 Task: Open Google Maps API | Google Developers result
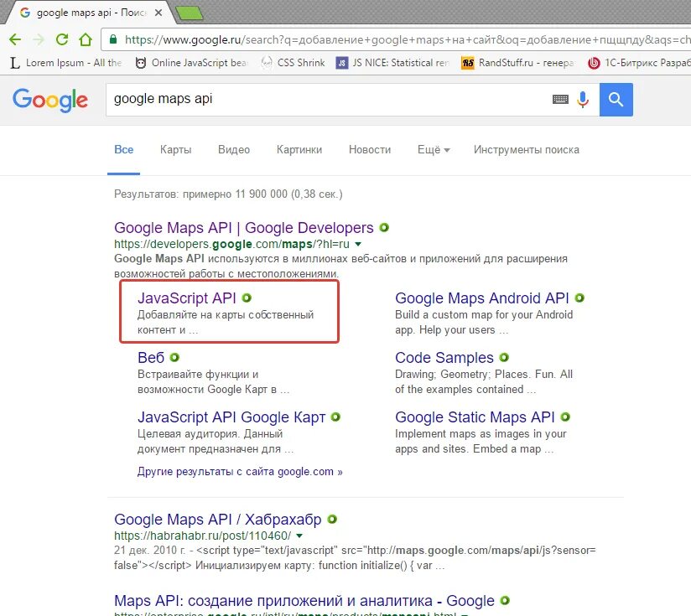pos(244,228)
